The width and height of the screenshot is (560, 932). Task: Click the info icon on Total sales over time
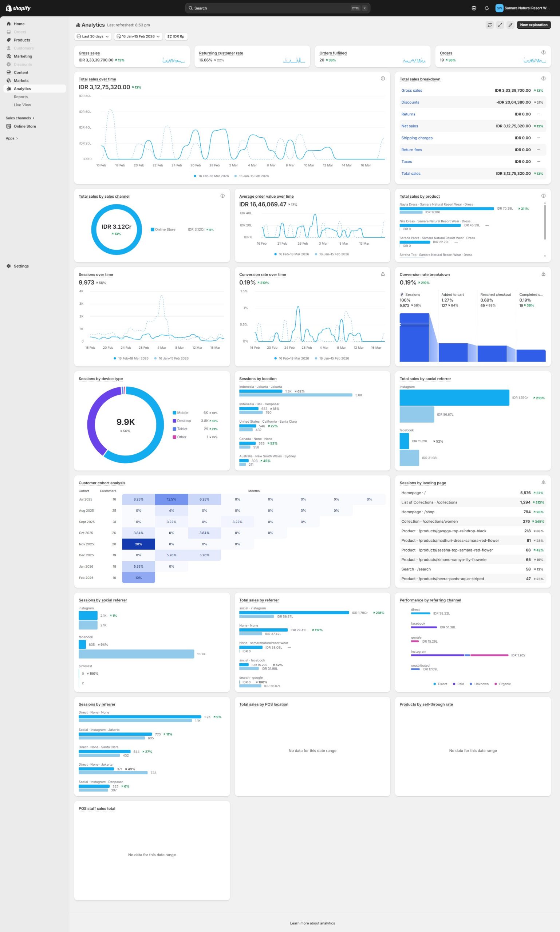tap(383, 79)
